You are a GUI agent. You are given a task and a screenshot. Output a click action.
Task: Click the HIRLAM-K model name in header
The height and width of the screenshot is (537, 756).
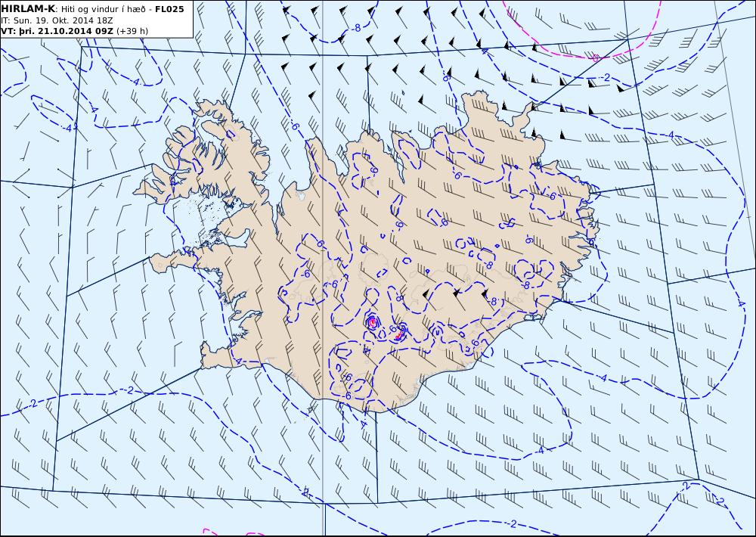click(28, 8)
